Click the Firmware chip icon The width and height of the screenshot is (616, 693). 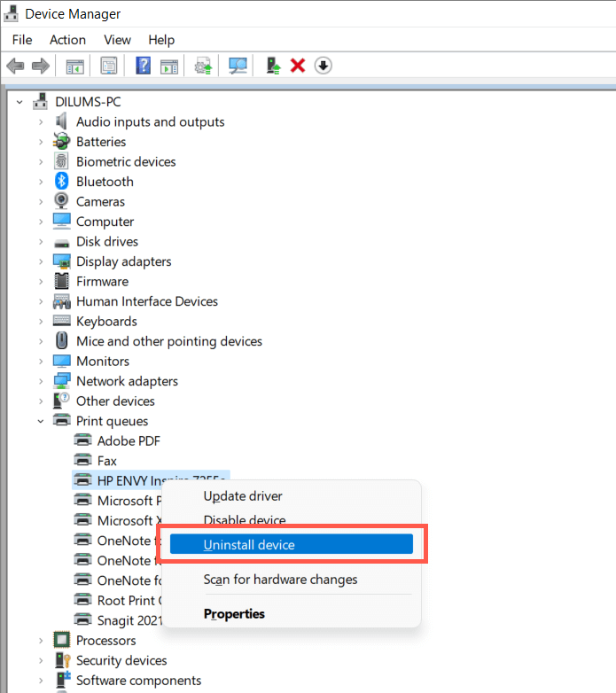[61, 281]
